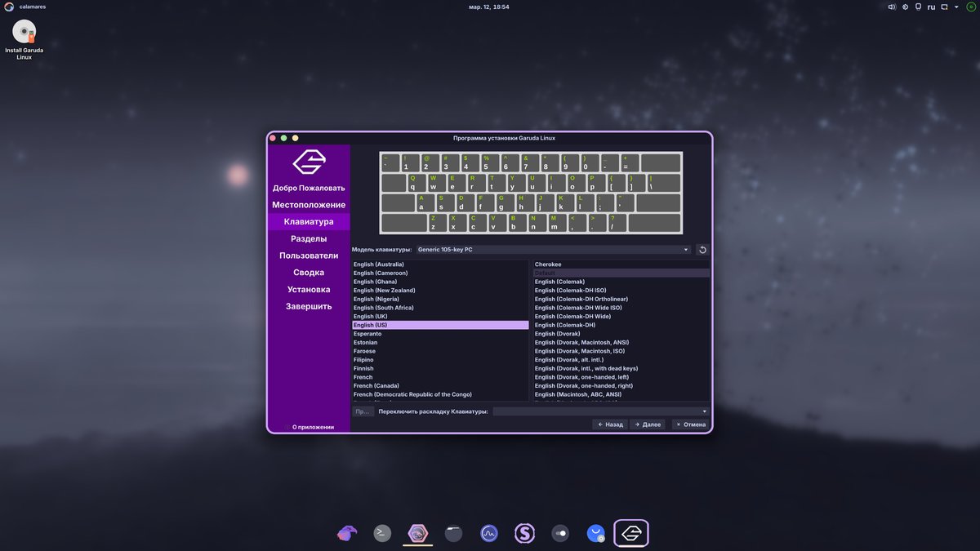Expand the system tray arrow menu

tap(958, 7)
